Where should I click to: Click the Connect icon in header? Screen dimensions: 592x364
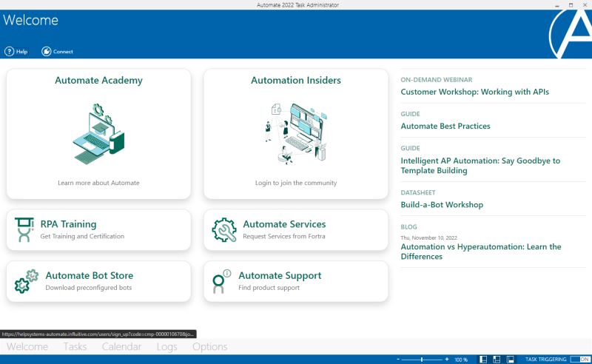(x=46, y=51)
